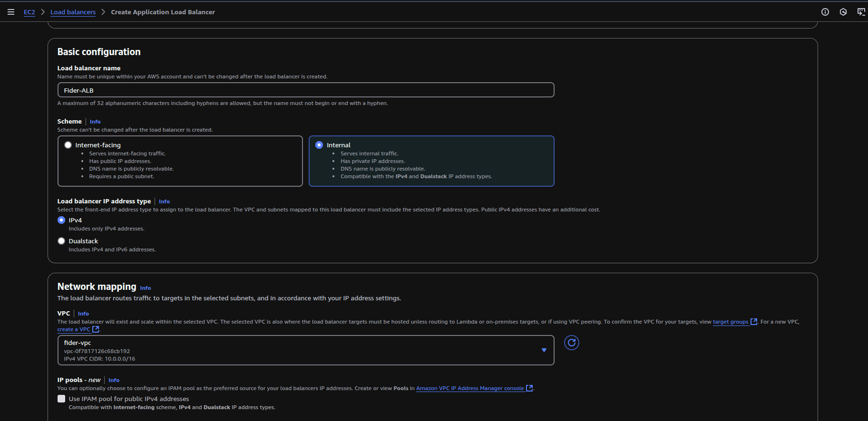
Task: Click the Load balancer name field containing Fider-ALB
Action: coord(306,90)
